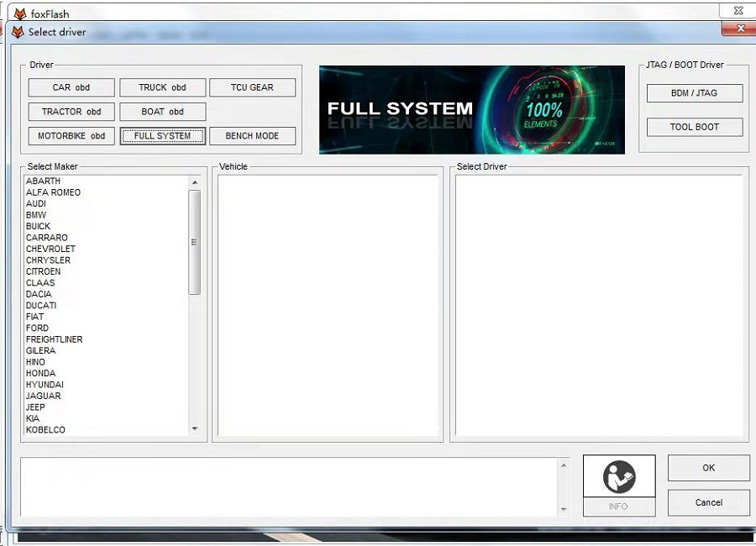
Task: Pick FIAT in the maker list
Action: coord(34,317)
